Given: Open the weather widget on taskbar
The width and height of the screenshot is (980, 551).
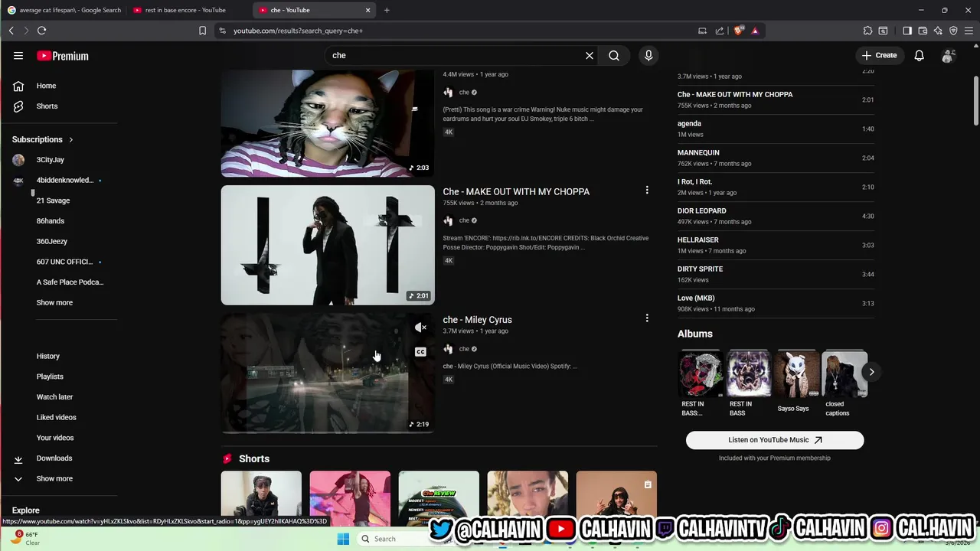Looking at the screenshot, I should [24, 539].
